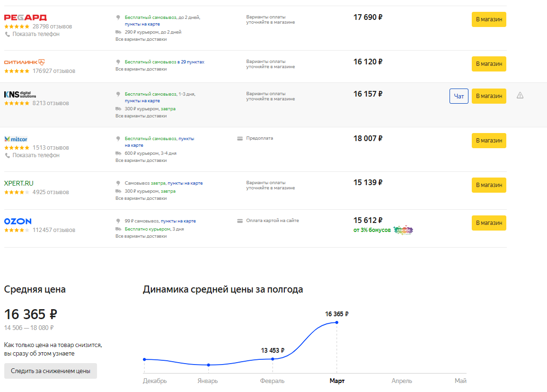This screenshot has width=547, height=392.
Task: Open Regard's 28798 reviews
Action: (53, 27)
